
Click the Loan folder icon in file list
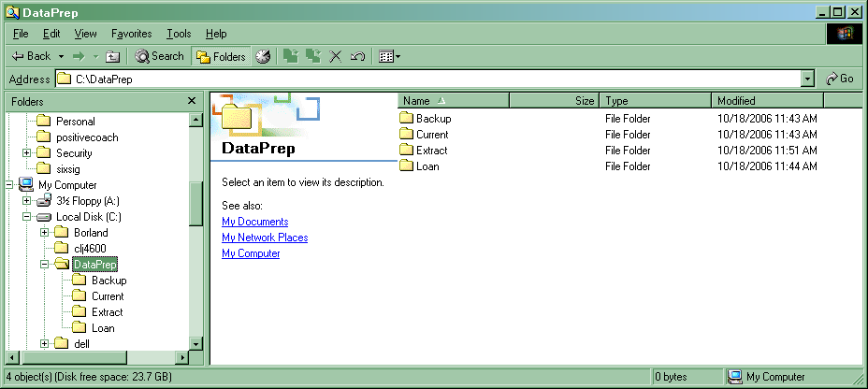pyautogui.click(x=407, y=166)
